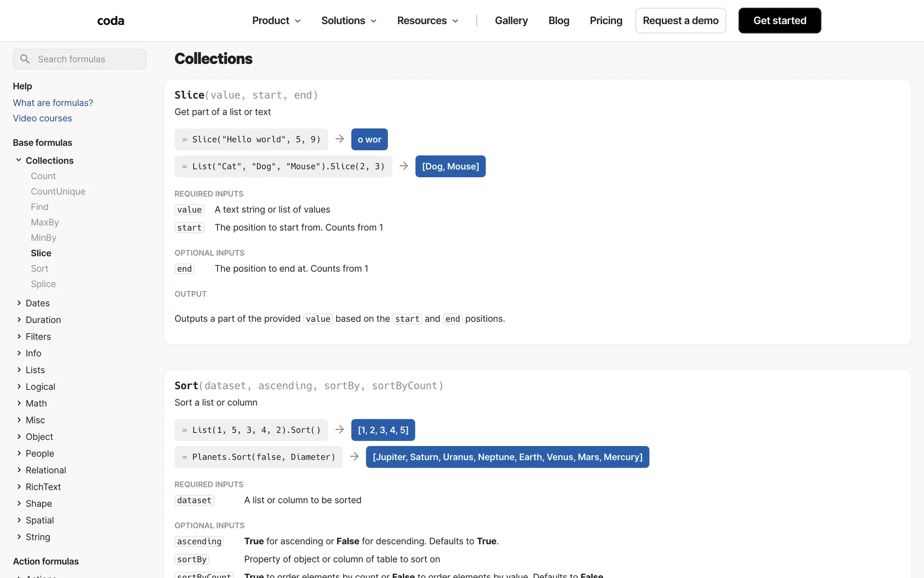Go to the Pricing page
Screen dimensions: 924x578
point(606,21)
